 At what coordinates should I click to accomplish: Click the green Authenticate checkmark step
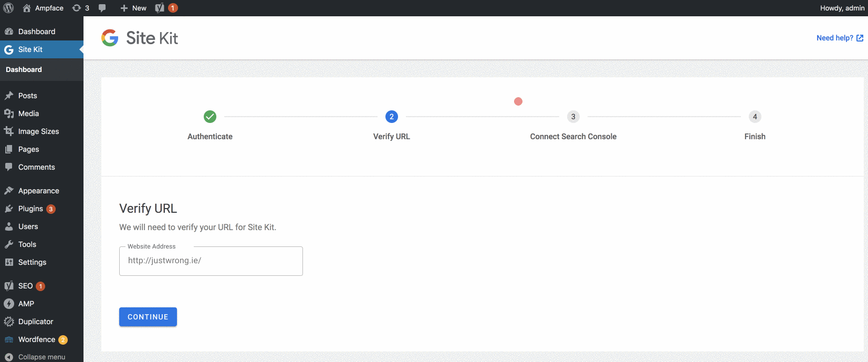[x=210, y=117]
